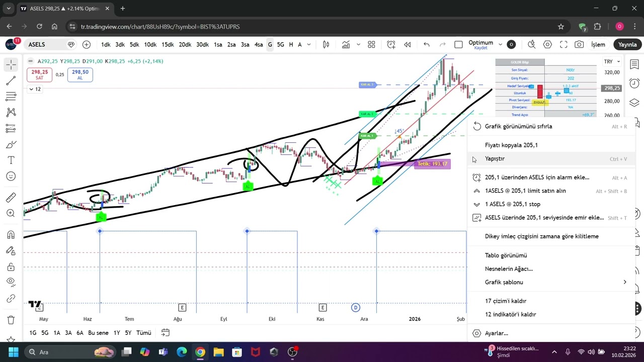Select the crosshair cursor tool
644x362 pixels.
coord(11,65)
